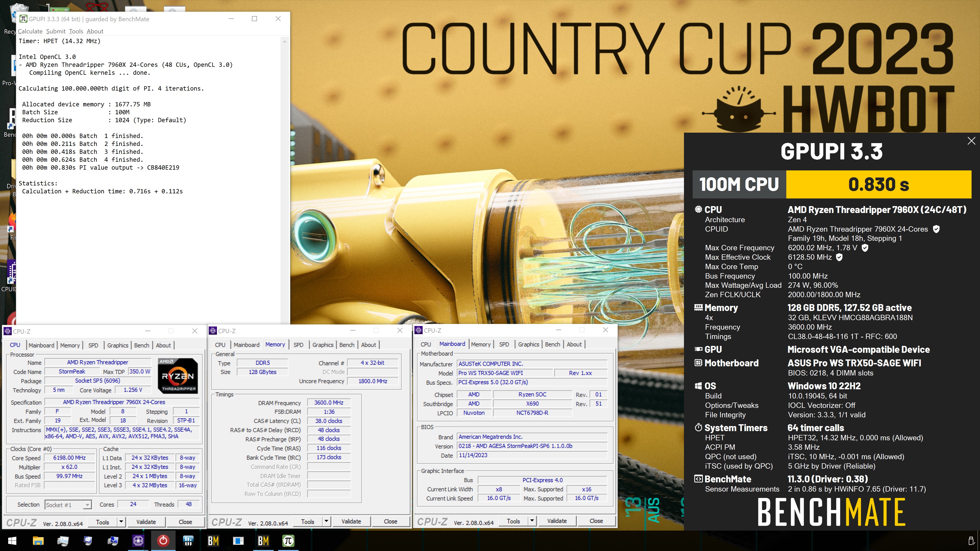Image resolution: width=980 pixels, height=551 pixels.
Task: Click the Max TDP 350.0 W value
Action: (x=140, y=371)
